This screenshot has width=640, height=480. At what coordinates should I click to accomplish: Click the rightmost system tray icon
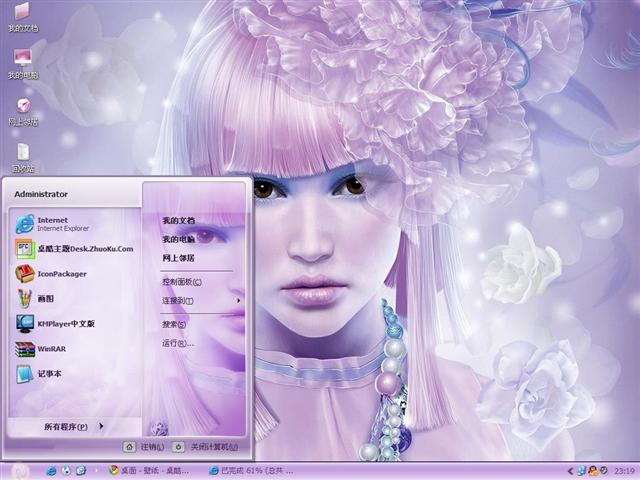click(x=603, y=471)
